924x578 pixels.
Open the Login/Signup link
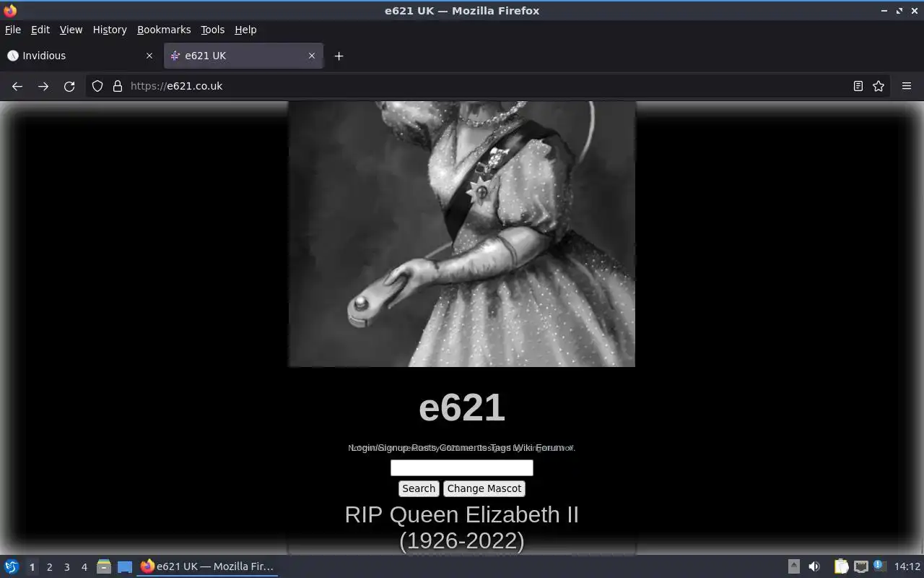pyautogui.click(x=380, y=448)
